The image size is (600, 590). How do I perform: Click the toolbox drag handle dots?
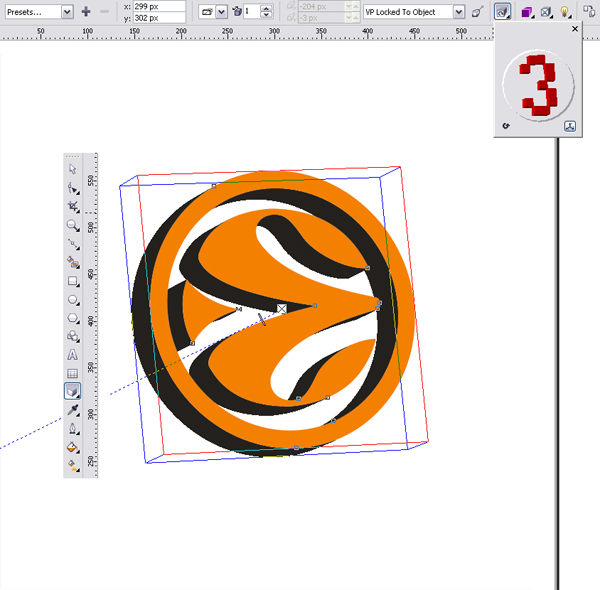click(x=72, y=156)
